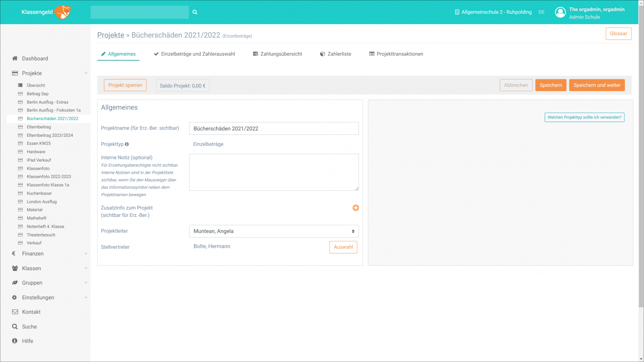Click the icon beside Kuchenbasar
The image size is (644, 362).
[20, 193]
